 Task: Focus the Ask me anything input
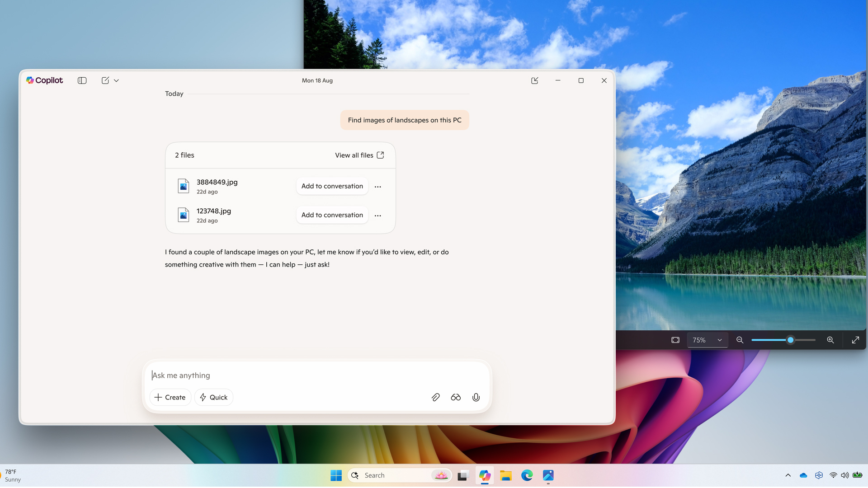point(316,375)
